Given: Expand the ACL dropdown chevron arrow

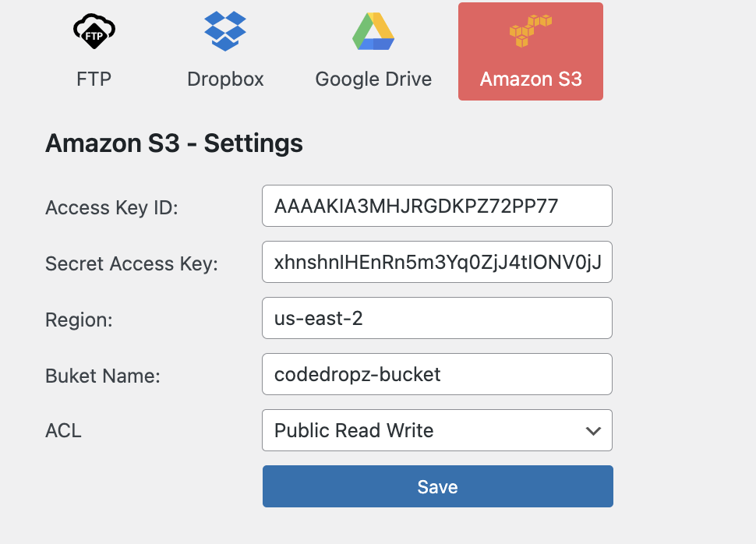Looking at the screenshot, I should pos(593,431).
